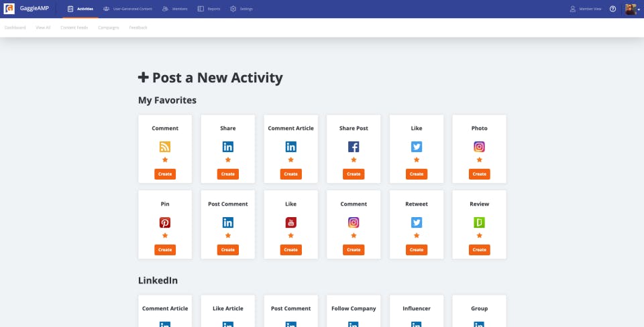Click the YouTube icon on the Like card
This screenshot has width=644, height=327.
[x=290, y=222]
